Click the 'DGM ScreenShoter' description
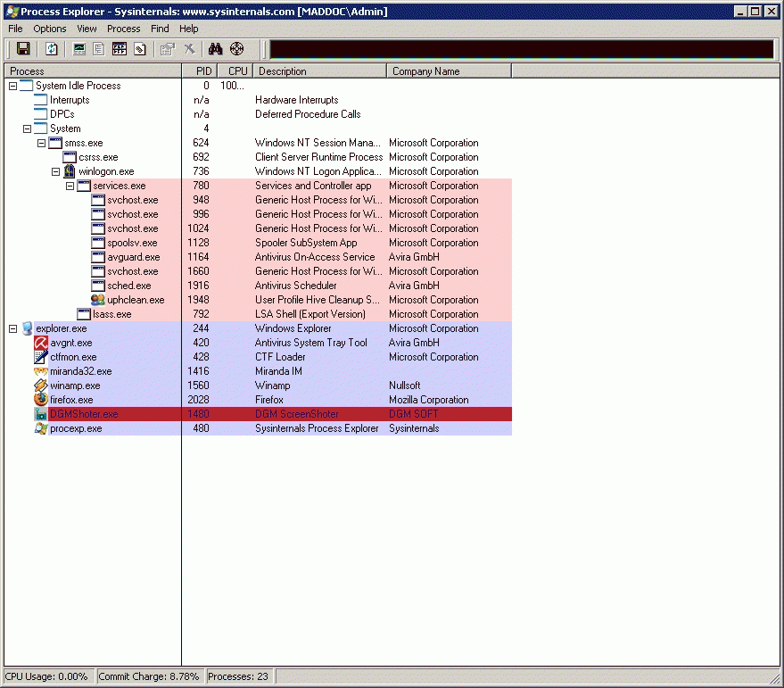The width and height of the screenshot is (784, 688). tap(296, 414)
